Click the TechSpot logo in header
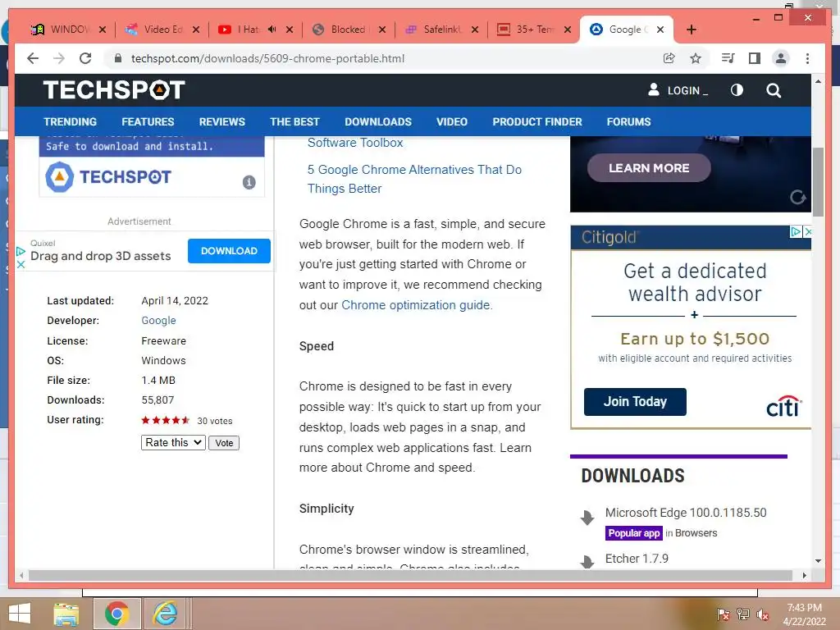Viewport: 840px width, 630px height. [114, 90]
